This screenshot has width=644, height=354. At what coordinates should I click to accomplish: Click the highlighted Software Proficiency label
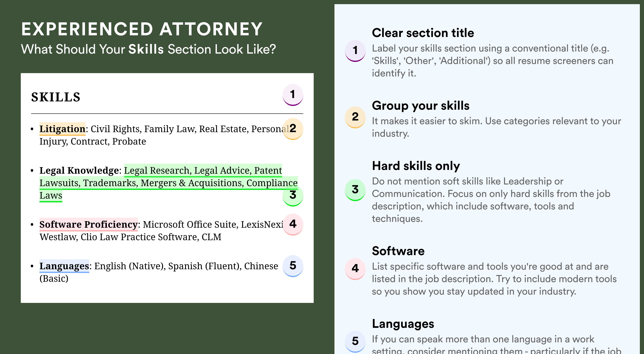point(88,224)
